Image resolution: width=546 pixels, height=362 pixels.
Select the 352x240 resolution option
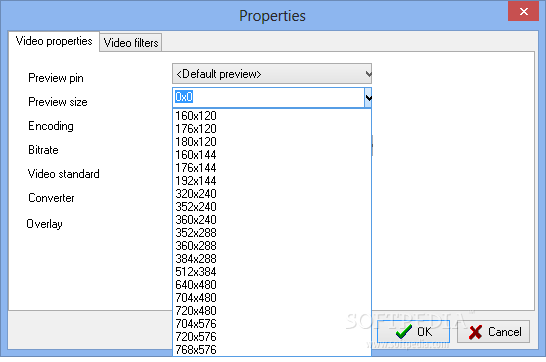click(272, 207)
